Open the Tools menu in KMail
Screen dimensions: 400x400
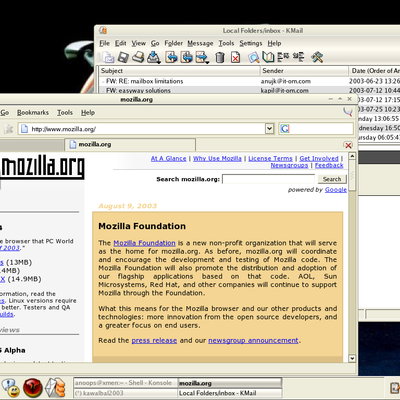pos(226,43)
